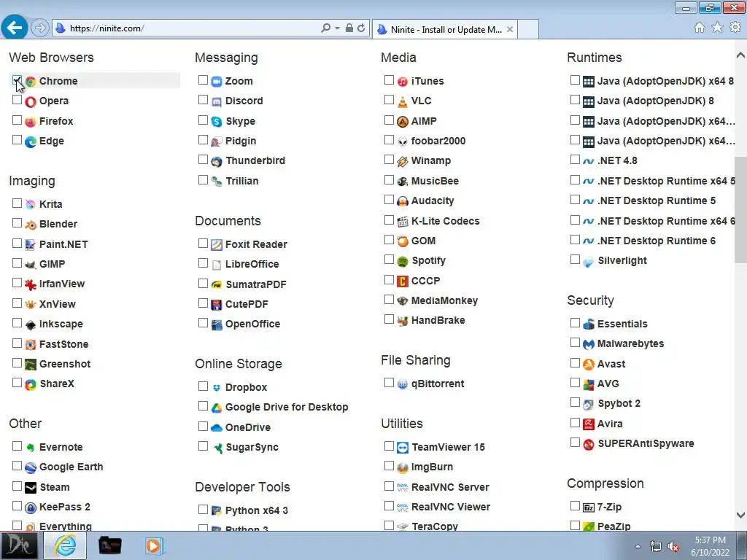Go back with the browser Back button
Screen dimensions: 747x560
pyautogui.click(x=15, y=28)
